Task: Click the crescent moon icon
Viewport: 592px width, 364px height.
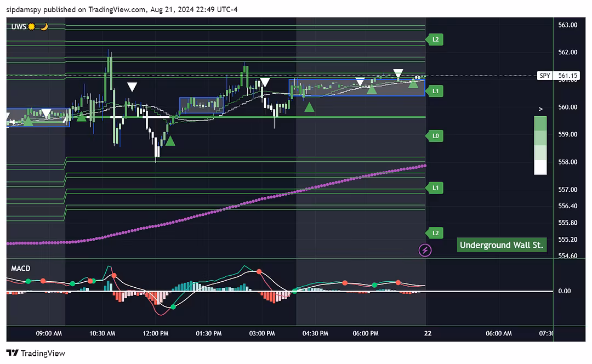Action: pos(43,26)
